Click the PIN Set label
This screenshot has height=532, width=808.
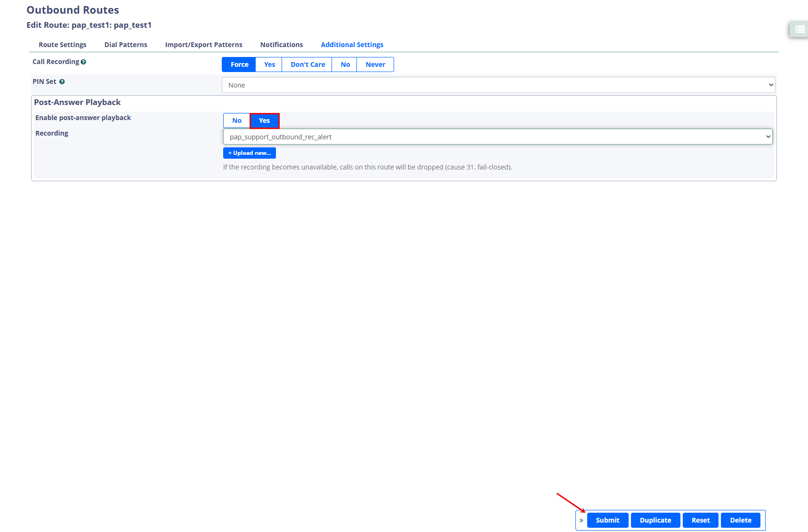(44, 81)
